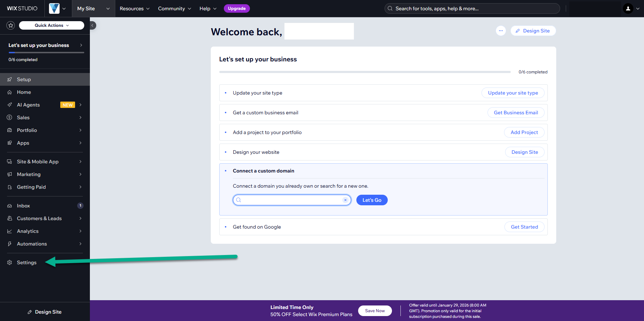Click Let's Go domain button
The height and width of the screenshot is (321, 644).
[372, 200]
